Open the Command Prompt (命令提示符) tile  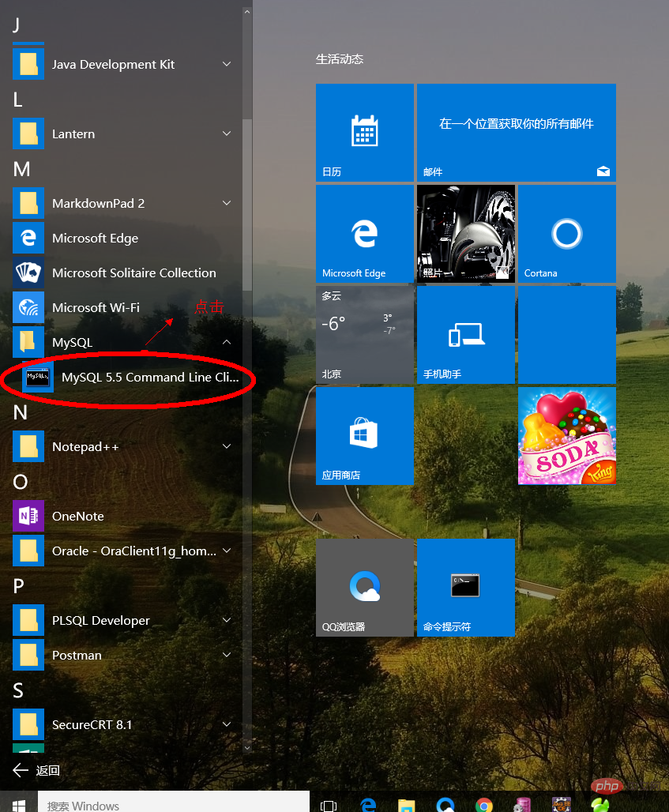pyautogui.click(x=465, y=587)
